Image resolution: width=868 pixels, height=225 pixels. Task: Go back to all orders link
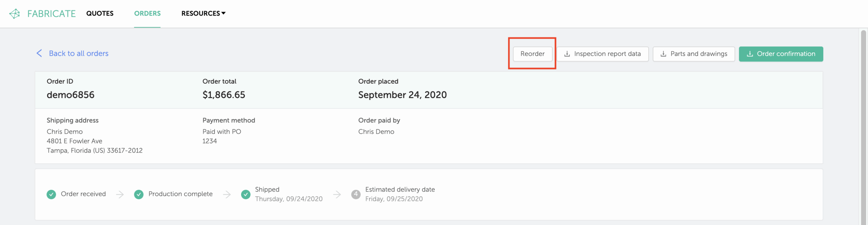pyautogui.click(x=79, y=53)
